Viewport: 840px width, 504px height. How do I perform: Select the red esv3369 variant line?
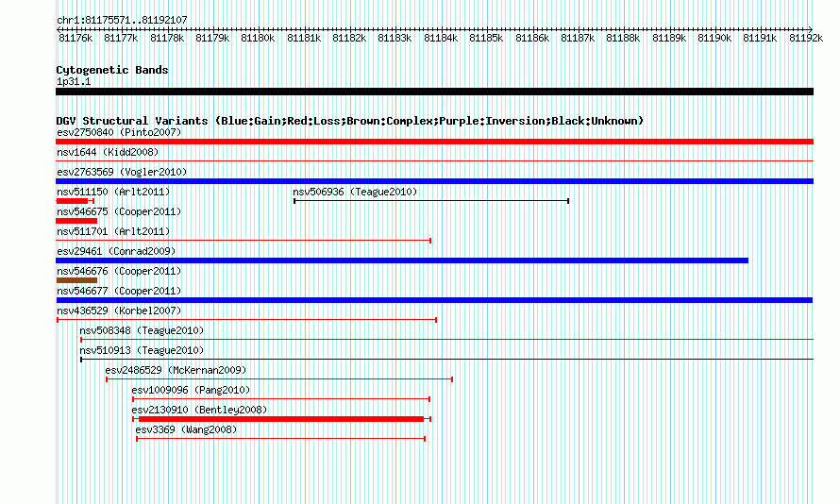[280, 439]
